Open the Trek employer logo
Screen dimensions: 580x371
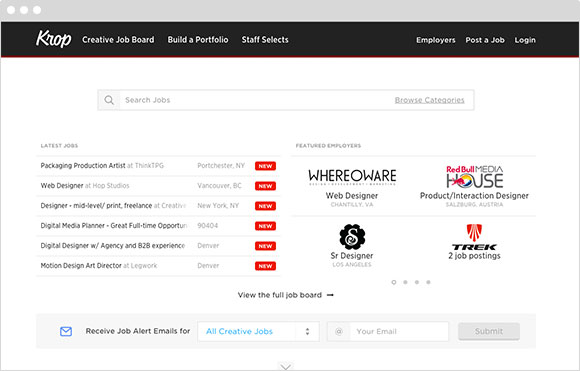pyautogui.click(x=474, y=237)
